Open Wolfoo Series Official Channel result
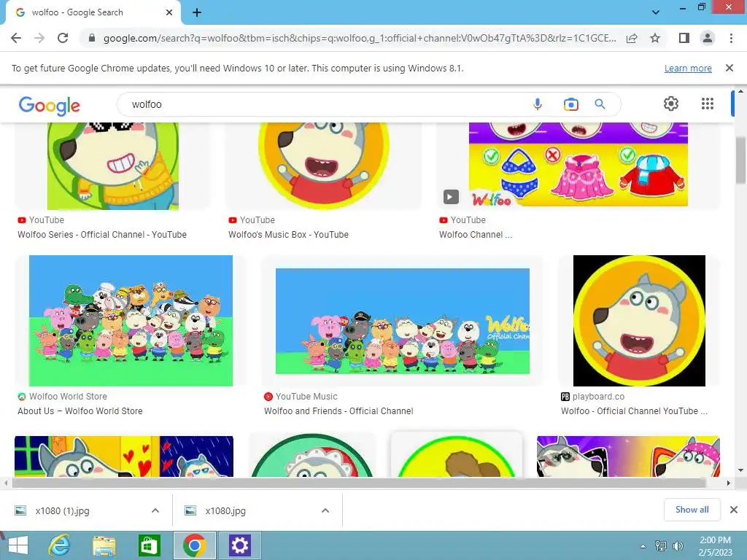This screenshot has height=560, width=747. (x=102, y=235)
